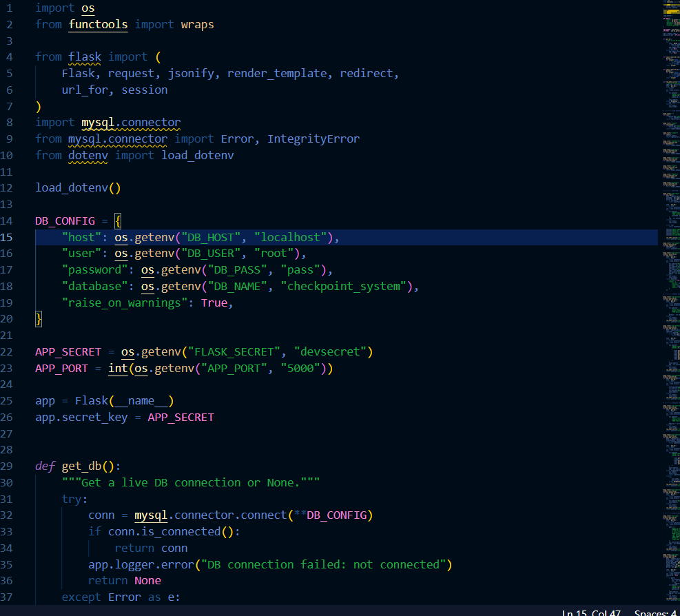Click line number 25 in the gutter
The height and width of the screenshot is (616, 680).
(6, 401)
